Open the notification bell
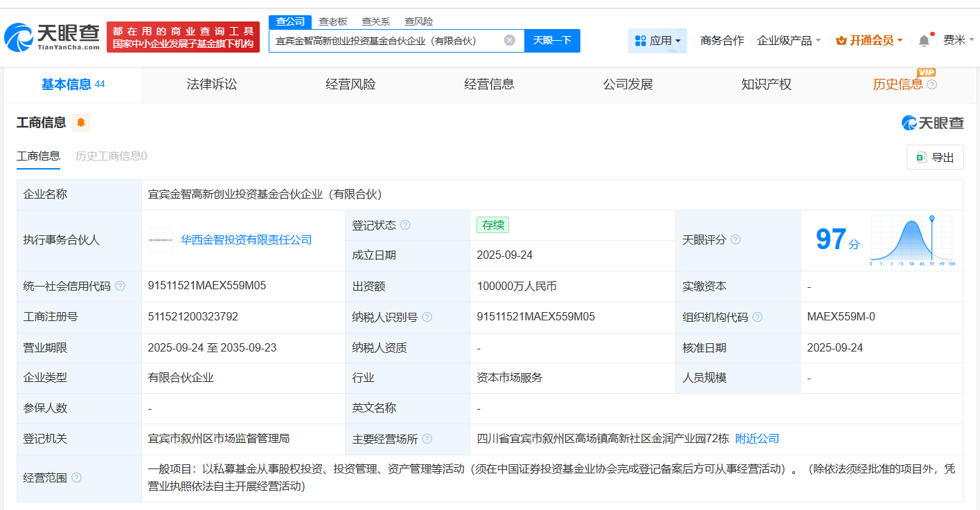 click(x=923, y=40)
